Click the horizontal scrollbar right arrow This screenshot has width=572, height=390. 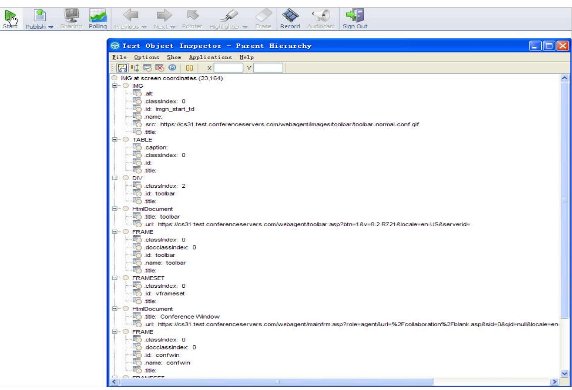click(x=555, y=382)
